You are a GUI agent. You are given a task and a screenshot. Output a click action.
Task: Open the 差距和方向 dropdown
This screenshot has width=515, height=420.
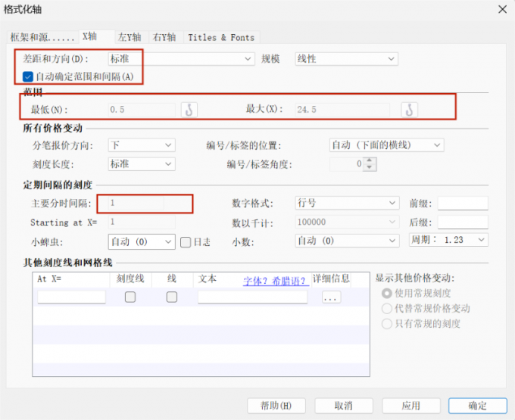(180, 58)
